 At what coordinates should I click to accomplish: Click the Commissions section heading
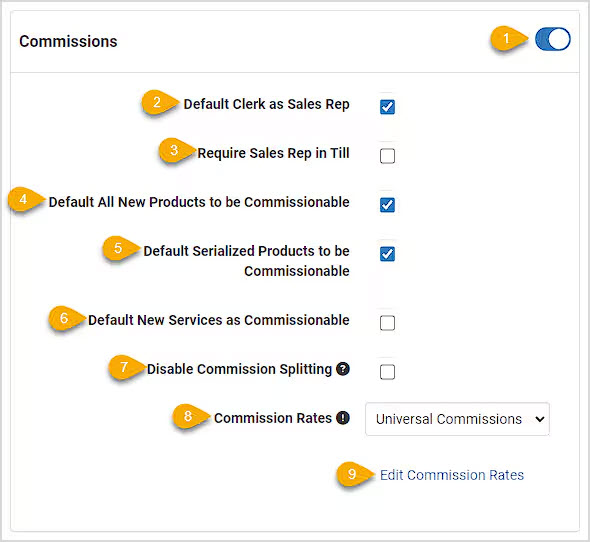pos(68,41)
